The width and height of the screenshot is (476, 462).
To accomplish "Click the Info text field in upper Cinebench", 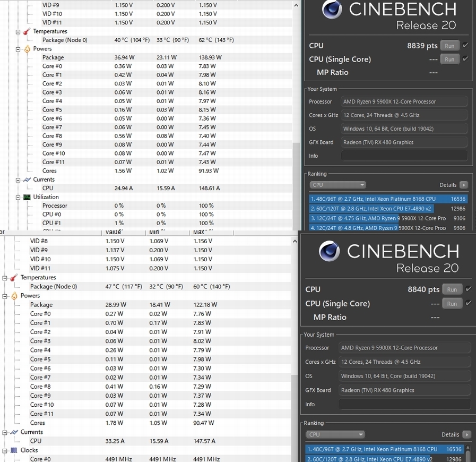I will pos(404,156).
